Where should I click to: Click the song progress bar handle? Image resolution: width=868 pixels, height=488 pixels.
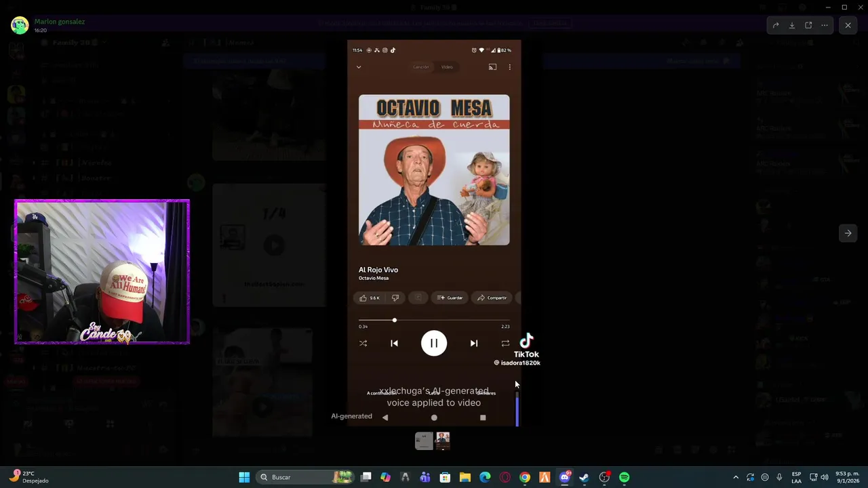pyautogui.click(x=394, y=320)
